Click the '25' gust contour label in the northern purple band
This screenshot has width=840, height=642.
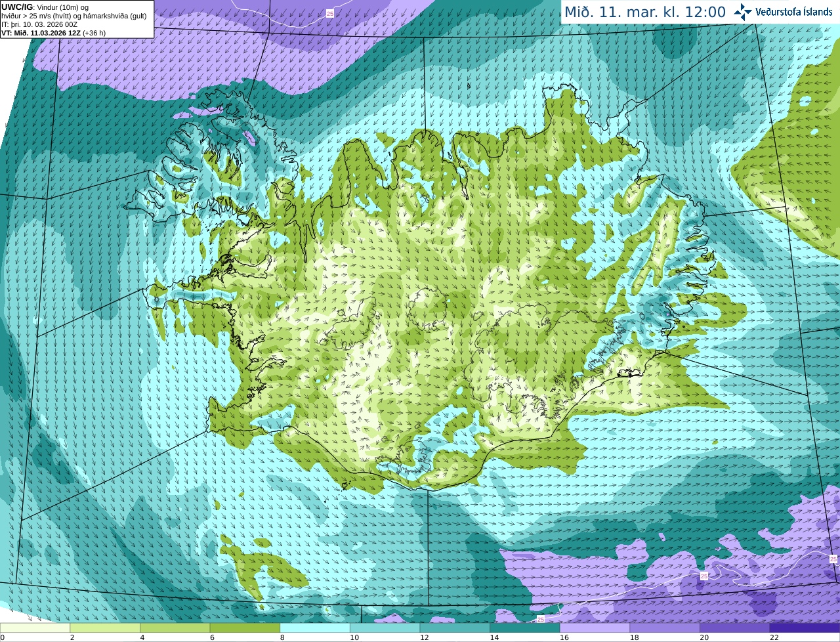(329, 13)
